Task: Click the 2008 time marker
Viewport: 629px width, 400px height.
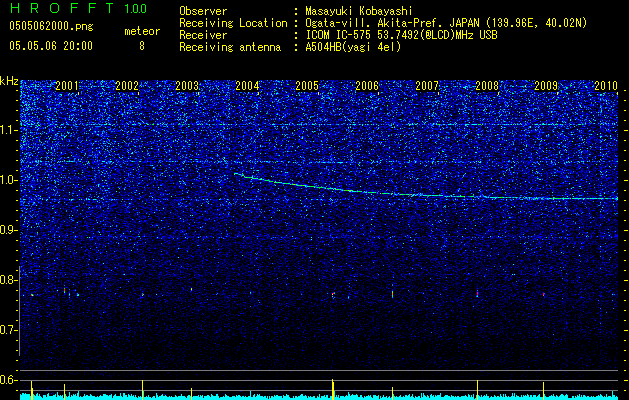Action: tap(487, 85)
